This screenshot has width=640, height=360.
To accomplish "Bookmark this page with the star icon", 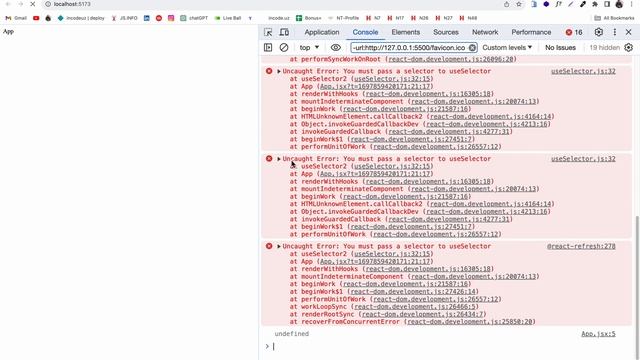I will pos(519,4).
